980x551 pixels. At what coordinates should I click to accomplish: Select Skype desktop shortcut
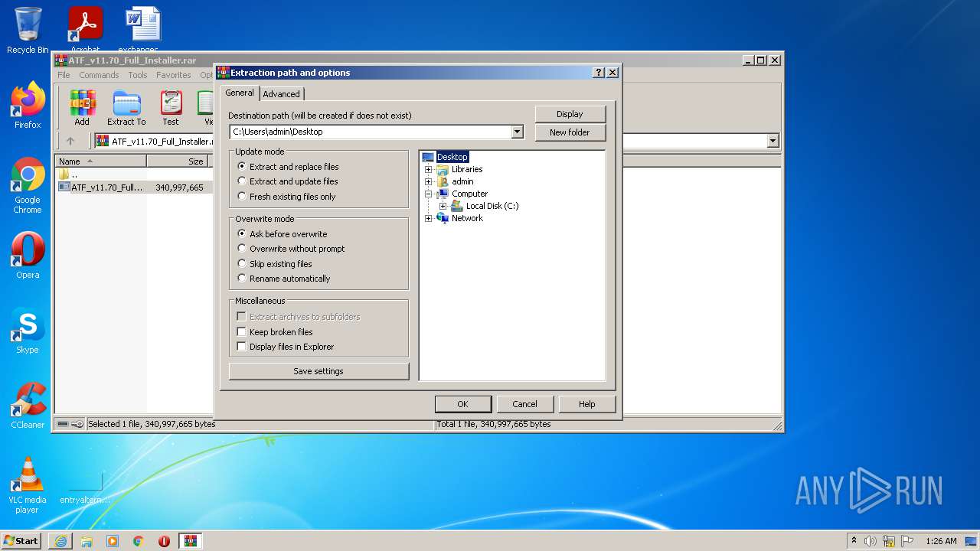coord(28,331)
